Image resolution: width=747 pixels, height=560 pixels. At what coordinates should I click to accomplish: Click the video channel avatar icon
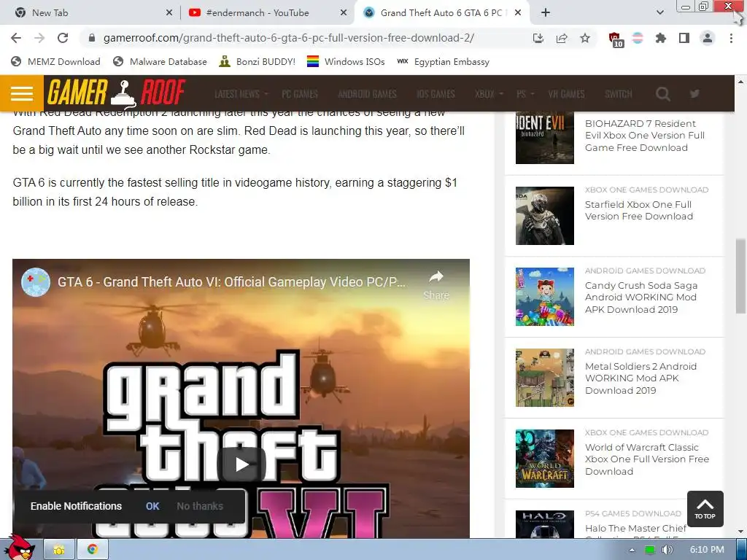36,282
